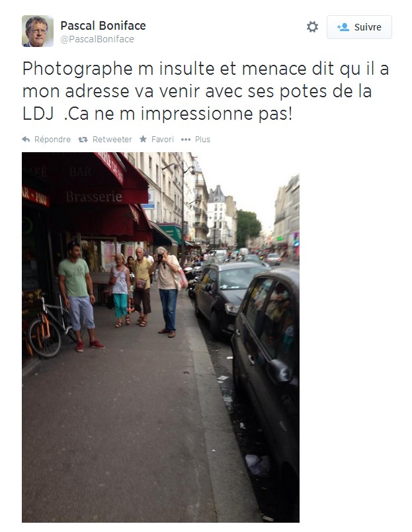Click the bicycle leaning by the café

click(51, 328)
